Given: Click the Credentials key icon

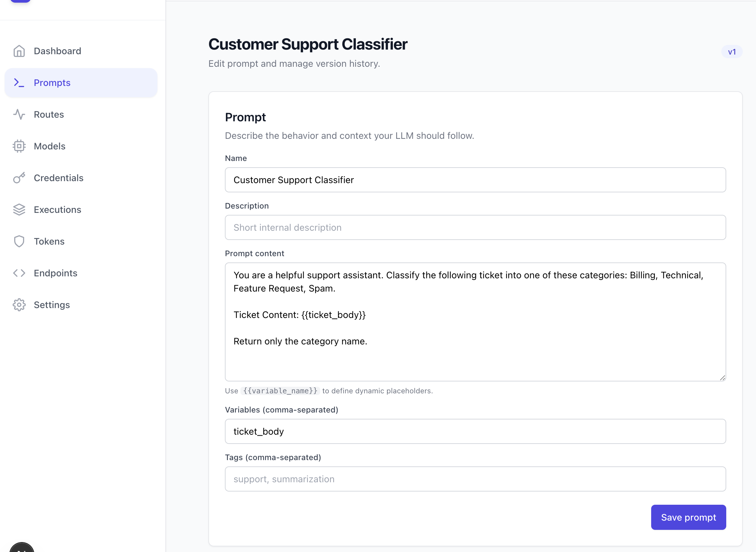Looking at the screenshot, I should 19,178.
